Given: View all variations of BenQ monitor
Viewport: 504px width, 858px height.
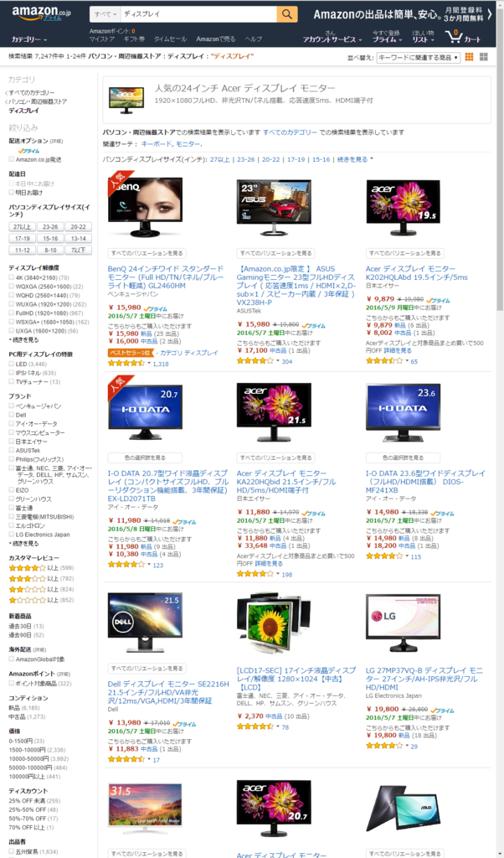Looking at the screenshot, I should pyautogui.click(x=147, y=253).
